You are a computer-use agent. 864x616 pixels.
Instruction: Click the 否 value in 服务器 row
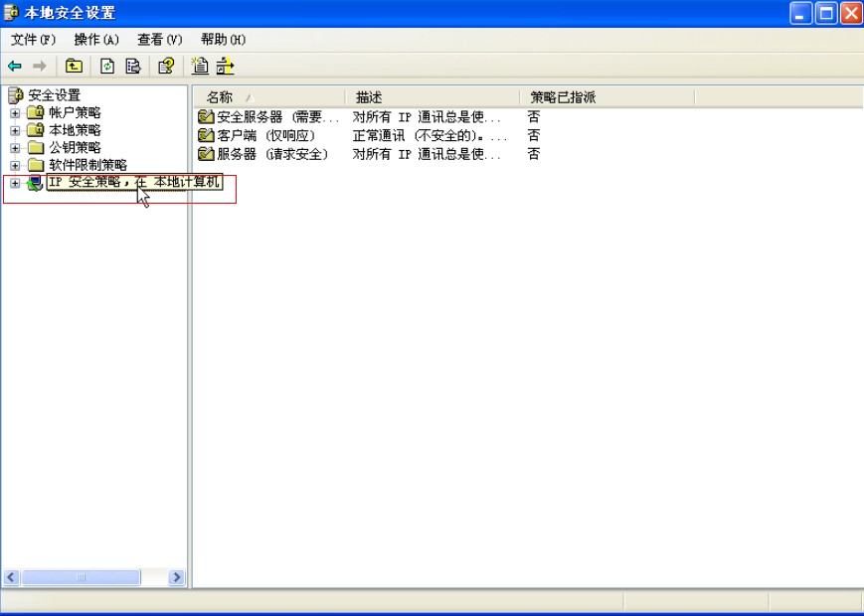pos(533,154)
